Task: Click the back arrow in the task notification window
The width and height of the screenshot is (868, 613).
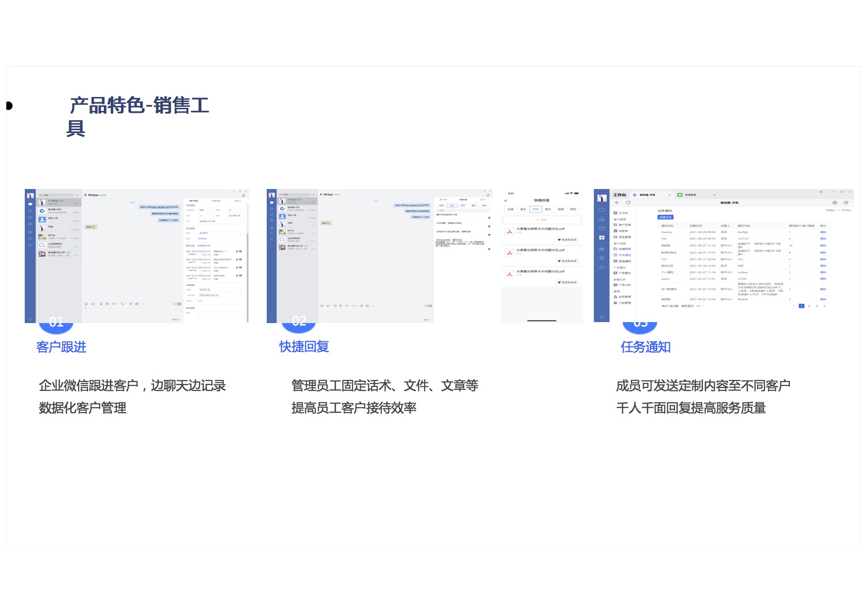Action: coord(617,202)
